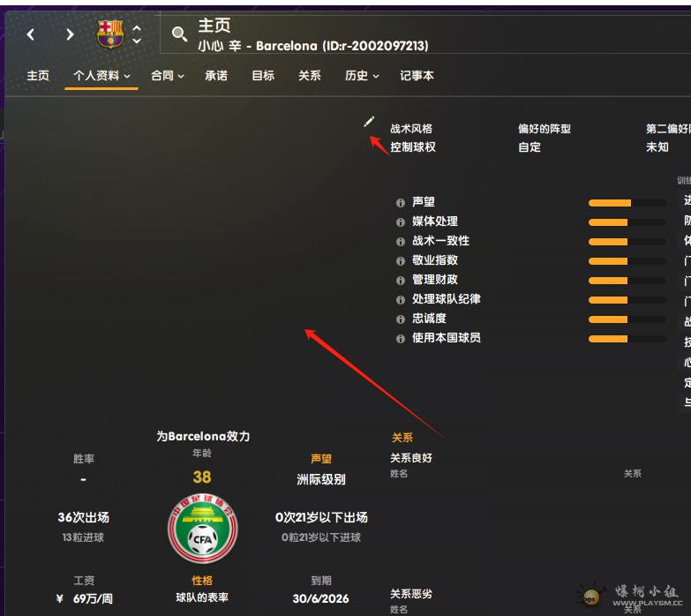Switch to the 关系 tab
The image size is (691, 616).
pos(310,76)
